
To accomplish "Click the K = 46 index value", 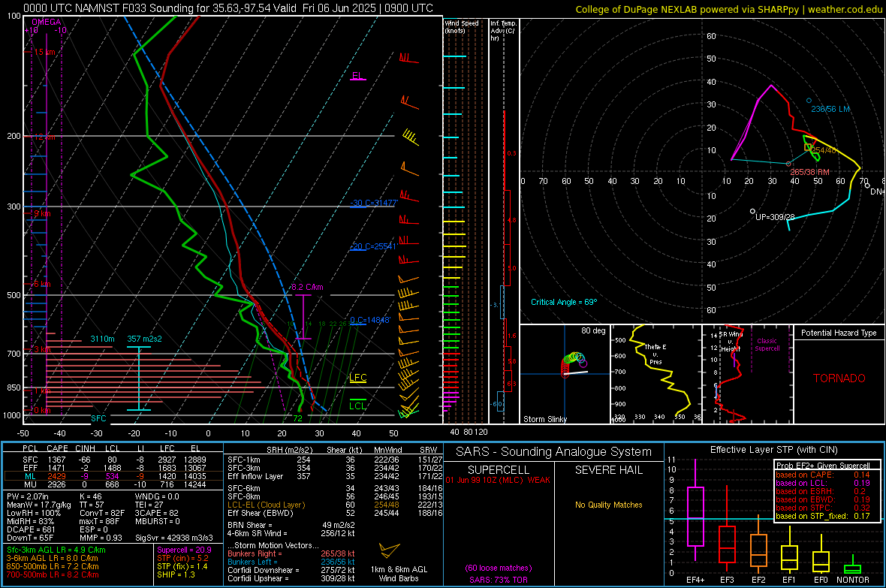I will tap(90, 496).
